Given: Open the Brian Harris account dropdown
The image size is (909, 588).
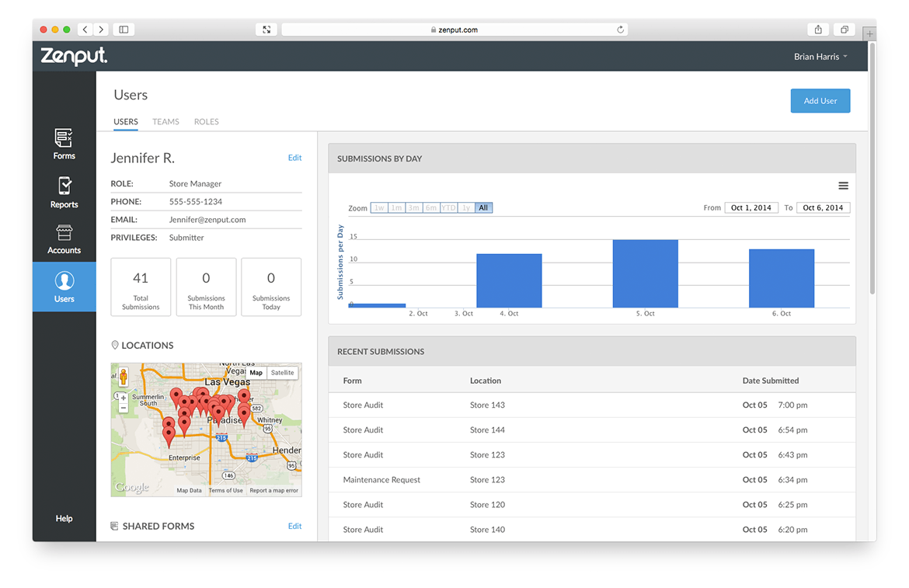Looking at the screenshot, I should click(820, 57).
